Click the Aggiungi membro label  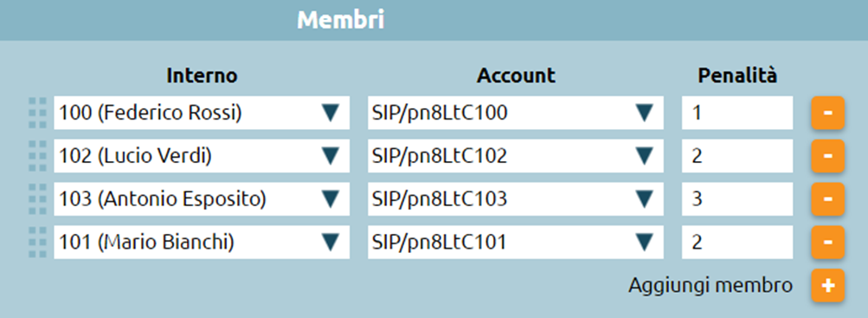pyautogui.click(x=710, y=286)
